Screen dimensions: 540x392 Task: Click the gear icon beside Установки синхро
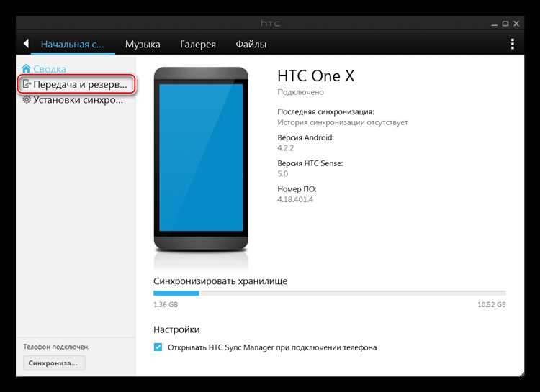point(27,100)
